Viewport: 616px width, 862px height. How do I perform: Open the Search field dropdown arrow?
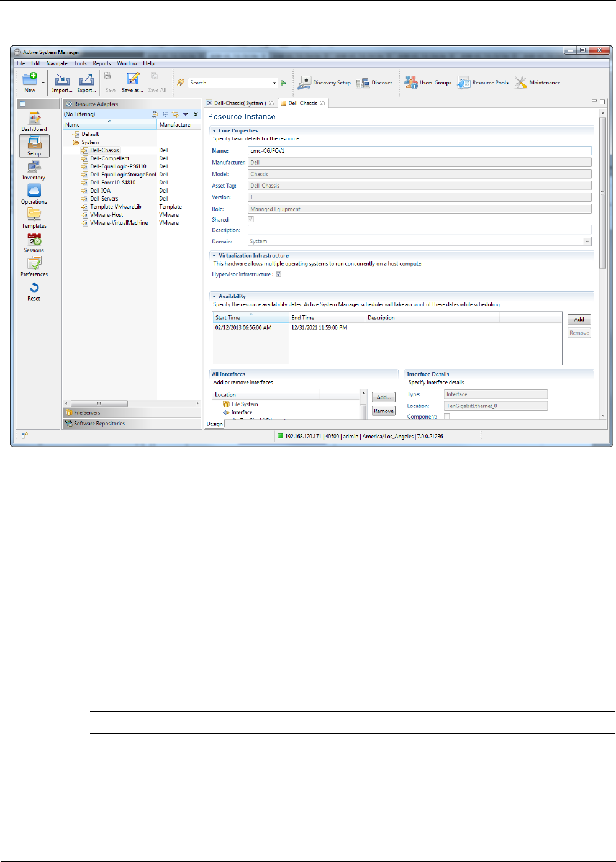274,83
